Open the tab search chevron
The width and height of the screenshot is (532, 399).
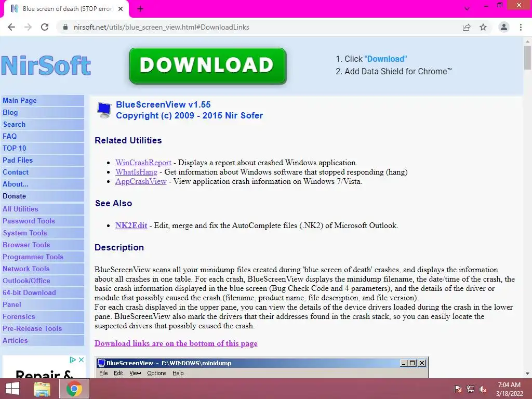coord(467,8)
